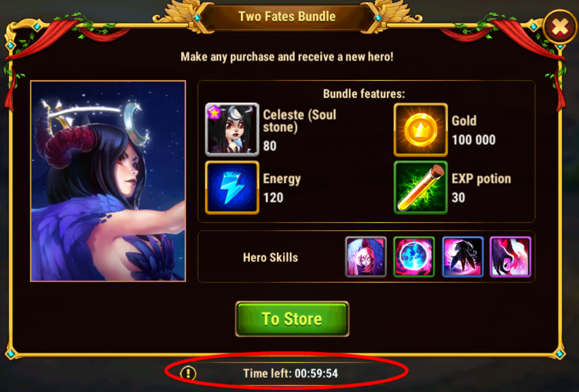
Task: Click the Gold 100 000 amount text
Action: (474, 140)
